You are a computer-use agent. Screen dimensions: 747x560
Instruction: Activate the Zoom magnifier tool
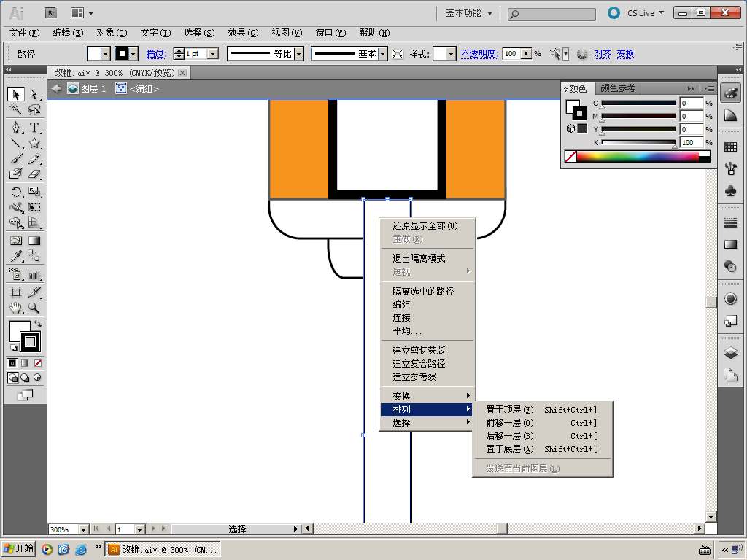coord(34,308)
